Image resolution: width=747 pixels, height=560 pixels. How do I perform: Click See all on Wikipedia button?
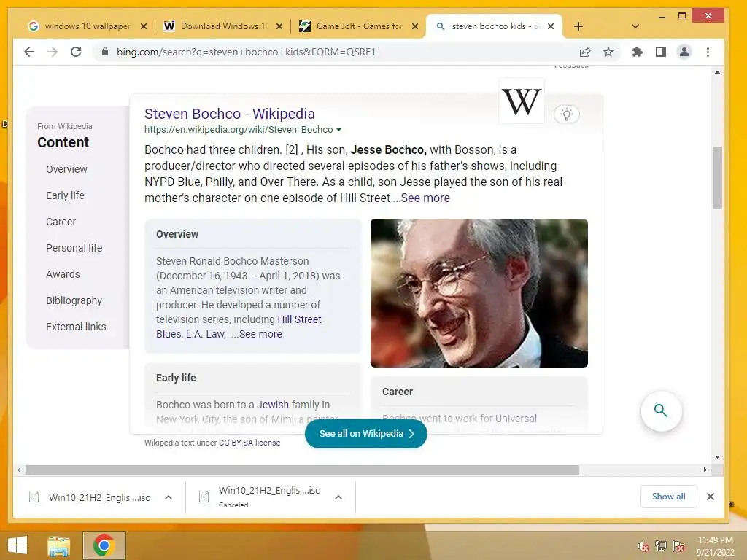pos(366,434)
